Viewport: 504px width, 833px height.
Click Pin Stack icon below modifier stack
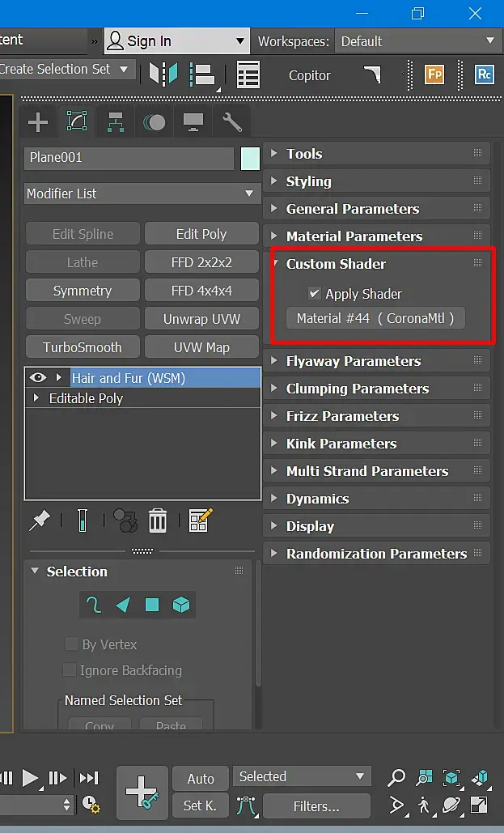click(40, 521)
